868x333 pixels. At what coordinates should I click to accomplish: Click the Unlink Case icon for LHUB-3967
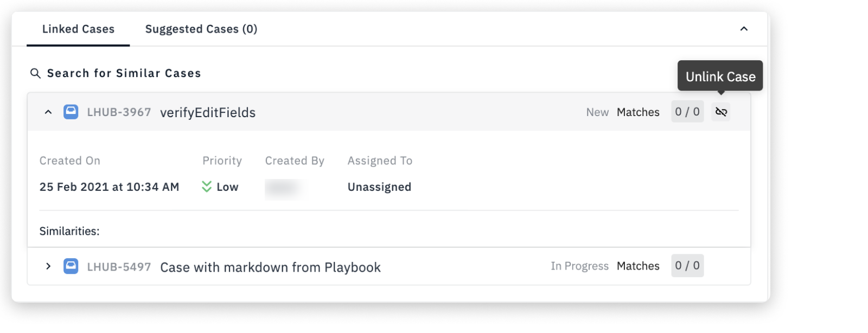tap(720, 112)
